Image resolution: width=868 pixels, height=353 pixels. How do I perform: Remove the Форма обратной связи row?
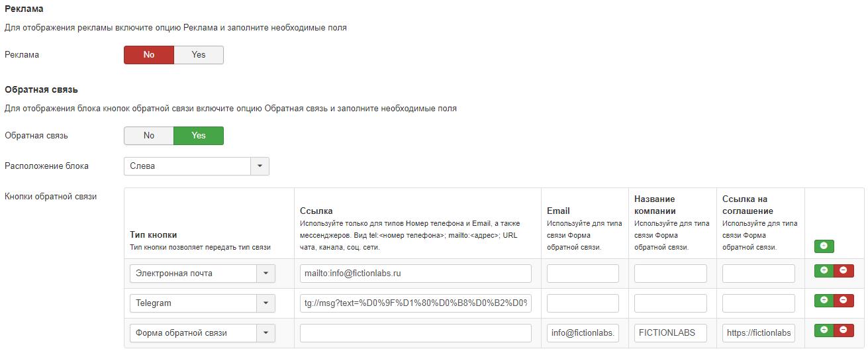pyautogui.click(x=843, y=330)
